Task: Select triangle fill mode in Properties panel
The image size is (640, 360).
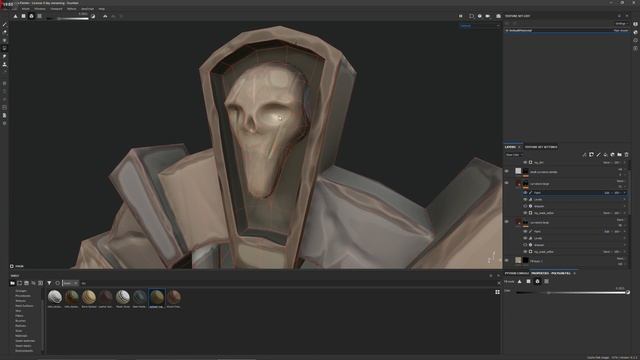Action: (x=520, y=281)
